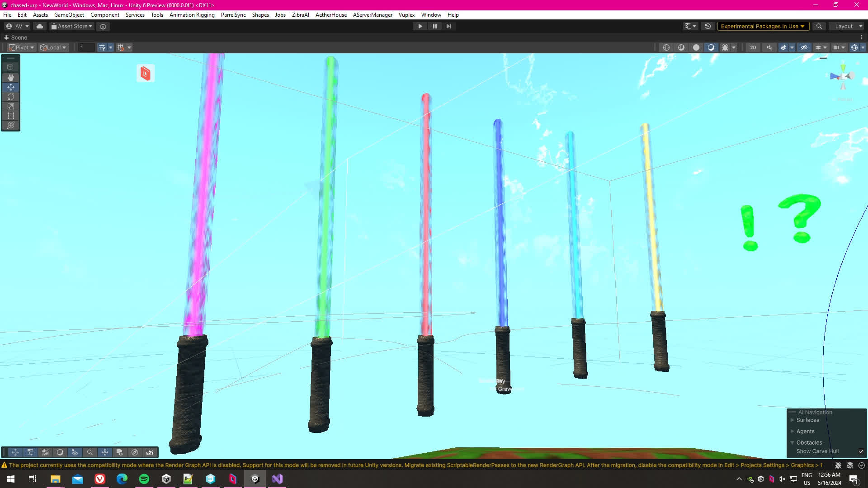
Task: Select the Hand view tool
Action: click(11, 77)
